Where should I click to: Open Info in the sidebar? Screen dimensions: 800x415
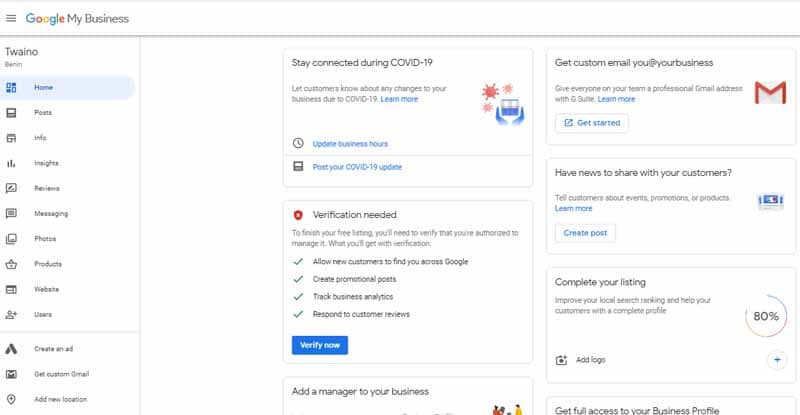[68, 138]
